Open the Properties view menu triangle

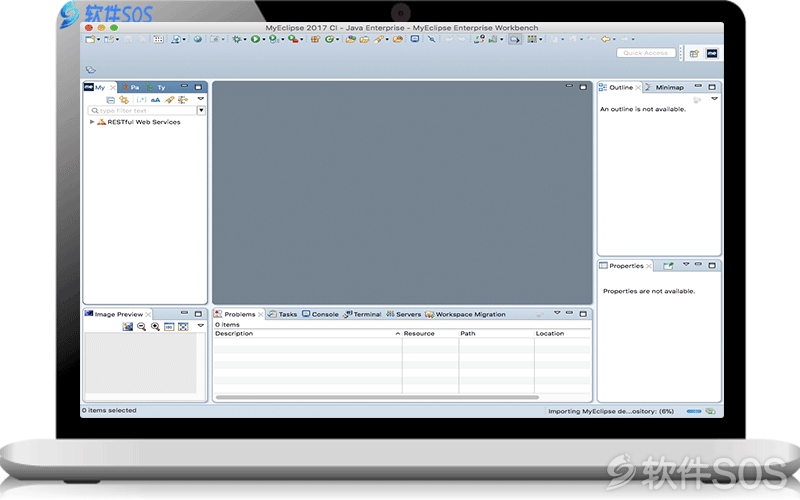pyautogui.click(x=686, y=264)
